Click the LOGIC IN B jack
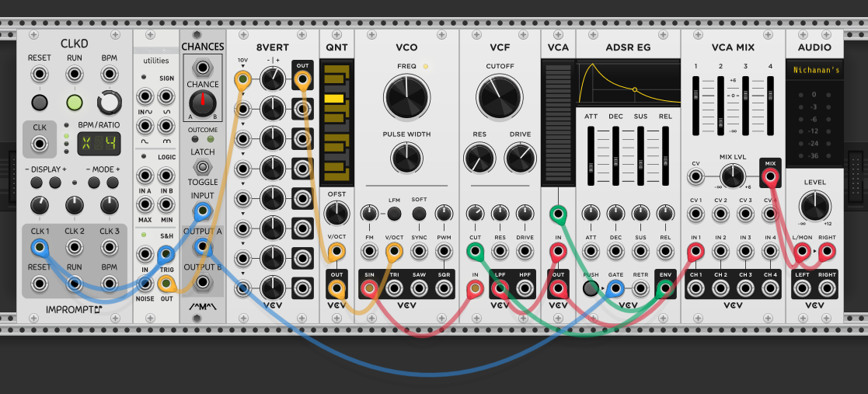The height and width of the screenshot is (394, 868). coord(166,176)
